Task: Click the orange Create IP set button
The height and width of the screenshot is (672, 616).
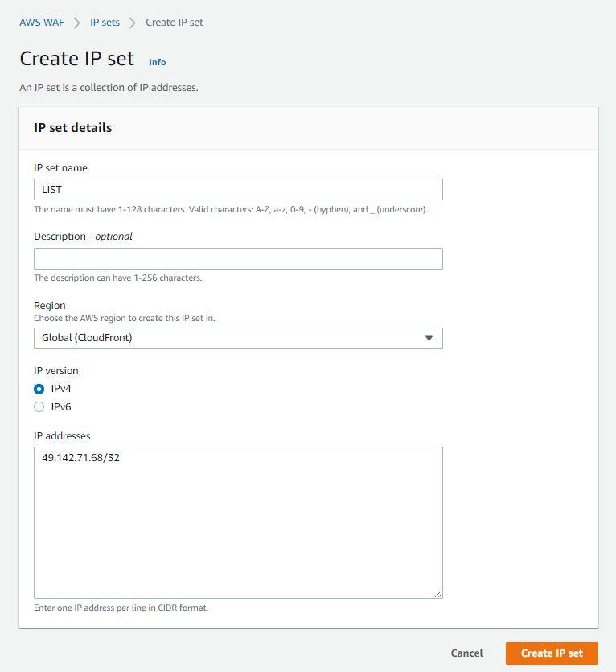Action: (552, 653)
